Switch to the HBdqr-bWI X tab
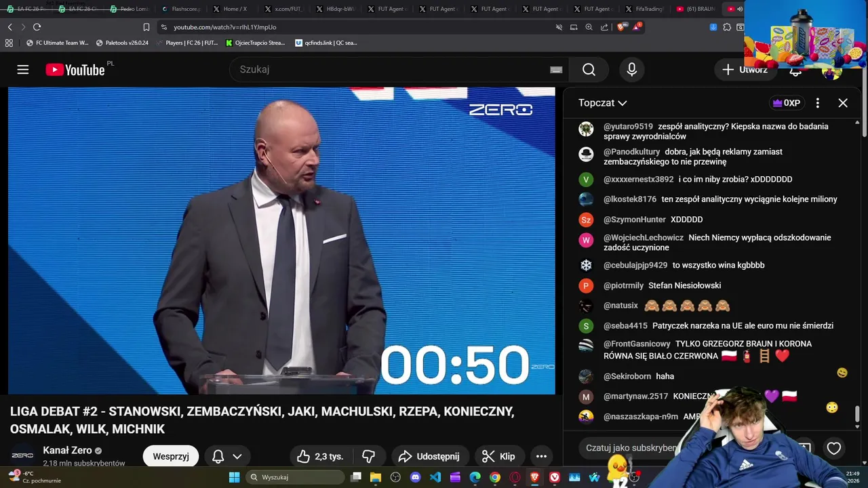The image size is (868, 488). click(335, 9)
